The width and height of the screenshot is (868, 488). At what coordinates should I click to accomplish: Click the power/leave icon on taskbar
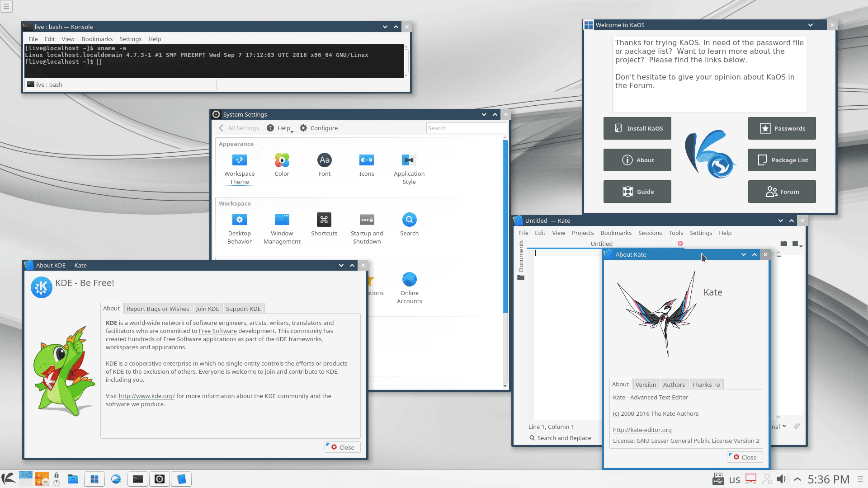[x=57, y=483]
